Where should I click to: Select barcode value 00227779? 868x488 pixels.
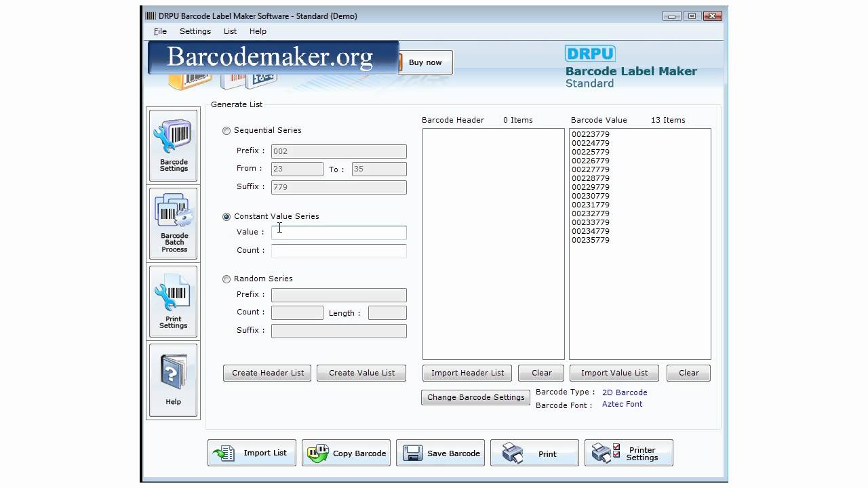coord(591,169)
